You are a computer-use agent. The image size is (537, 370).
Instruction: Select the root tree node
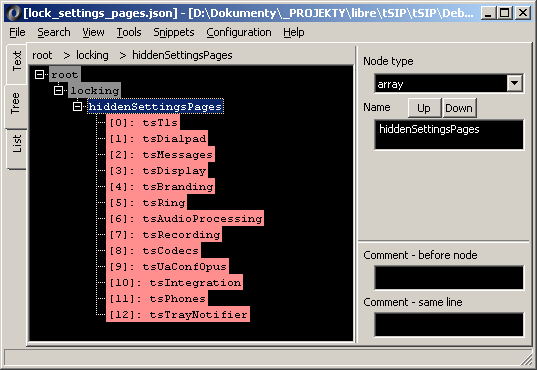tap(64, 74)
